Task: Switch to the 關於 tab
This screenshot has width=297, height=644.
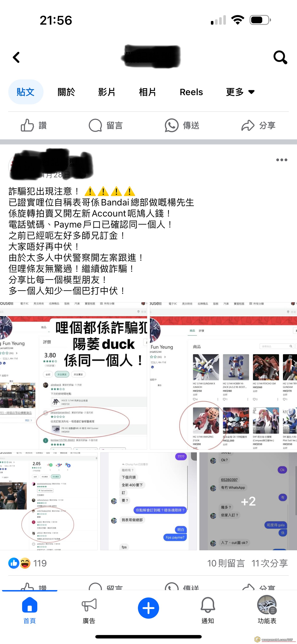Action: 66,92
